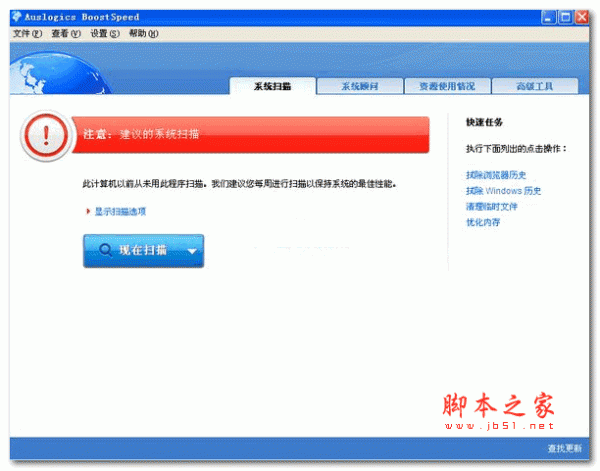The height and width of the screenshot is (471, 600).
Task: Open the dropdown arrow on 现在扫描 button
Action: click(192, 251)
